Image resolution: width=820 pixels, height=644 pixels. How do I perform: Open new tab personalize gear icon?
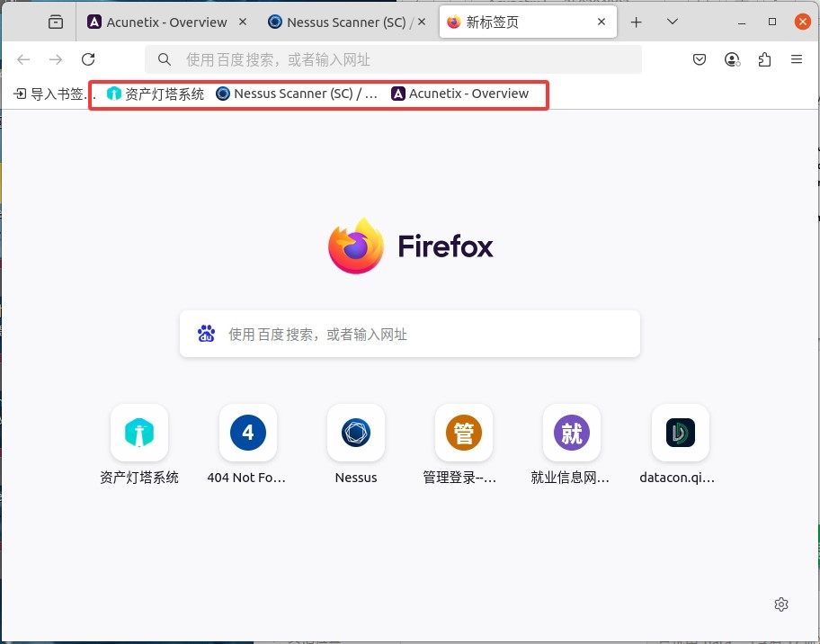pyautogui.click(x=781, y=604)
